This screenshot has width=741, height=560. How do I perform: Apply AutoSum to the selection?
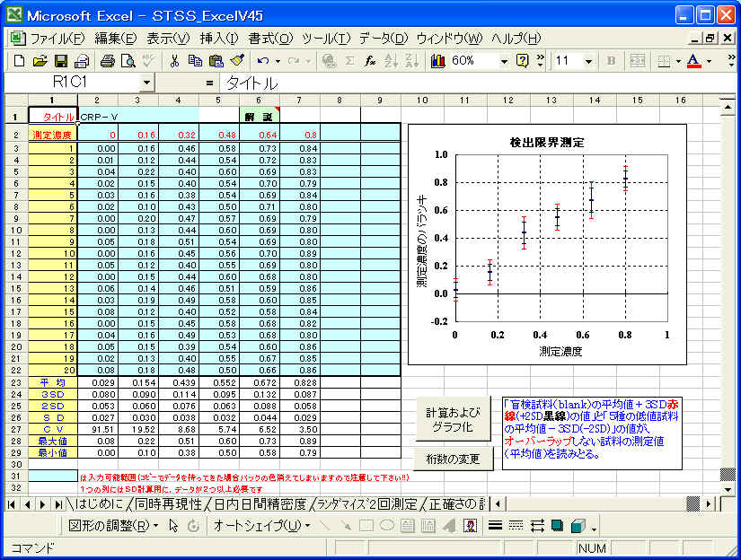pos(349,61)
